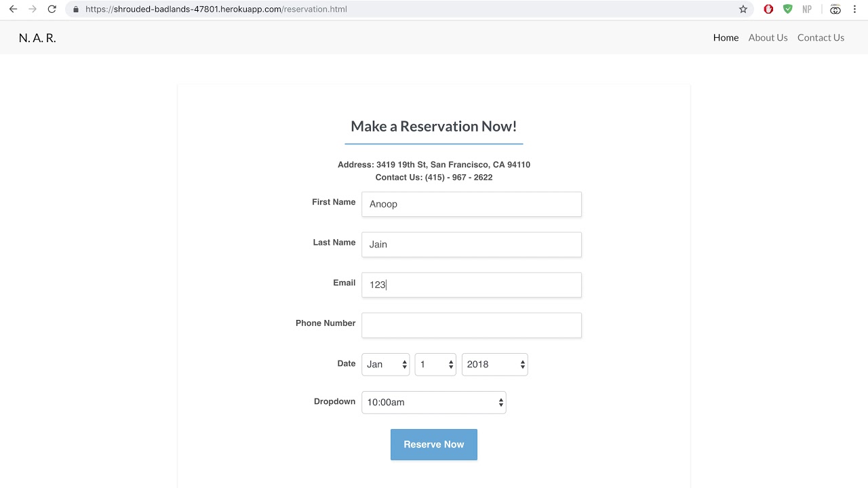Viewport: 868px width, 488px height.
Task: Open the time dropdown showing 10:00am
Action: click(433, 403)
